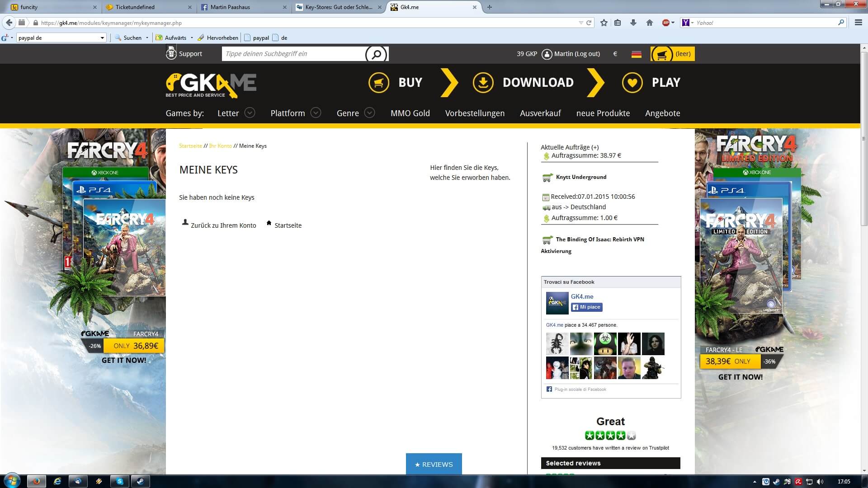
Task: Open the Yahoo search engine selector
Action: [688, 23]
